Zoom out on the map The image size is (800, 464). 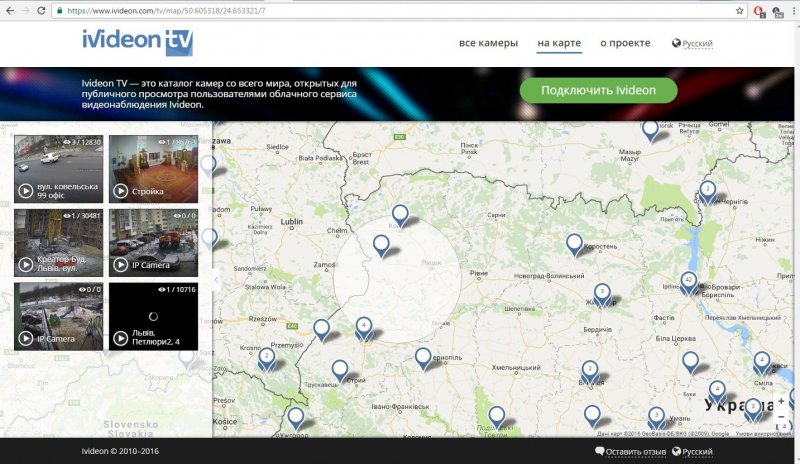coord(781,423)
